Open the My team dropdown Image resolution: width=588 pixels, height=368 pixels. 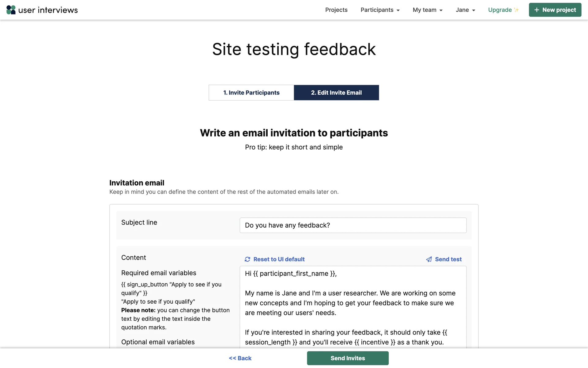coord(428,10)
